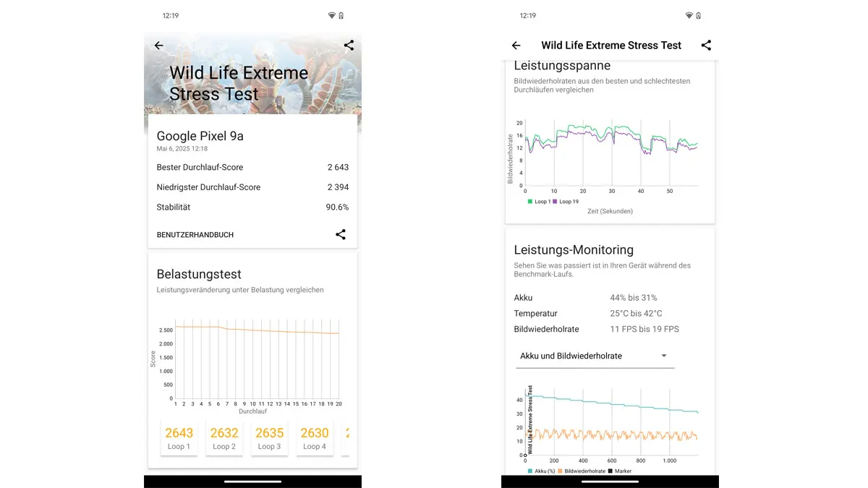Tap home gesture bar on left phone

[252, 481]
